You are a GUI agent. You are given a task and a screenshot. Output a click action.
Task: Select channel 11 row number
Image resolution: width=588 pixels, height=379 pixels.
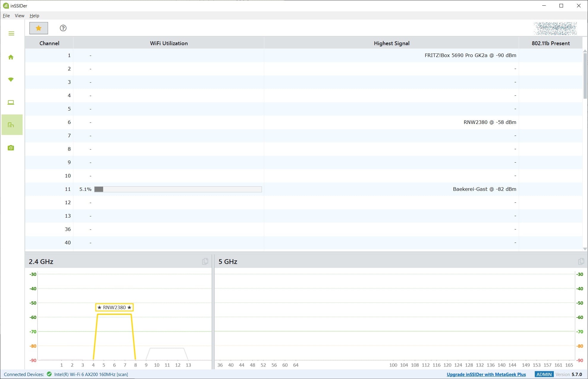[x=68, y=189]
